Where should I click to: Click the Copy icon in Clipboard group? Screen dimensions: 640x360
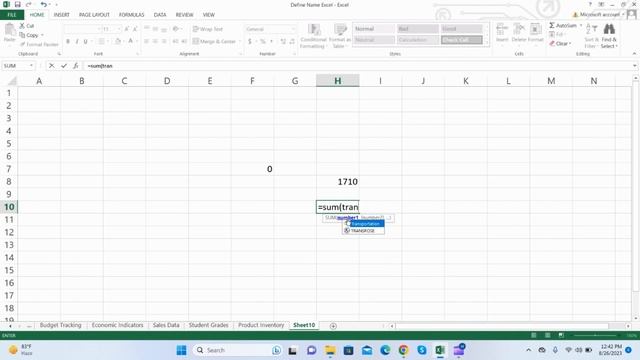click(x=22, y=35)
